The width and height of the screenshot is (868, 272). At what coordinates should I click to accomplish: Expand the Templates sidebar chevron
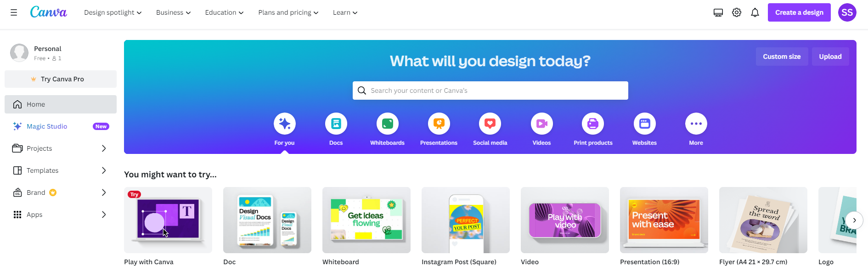(x=104, y=170)
